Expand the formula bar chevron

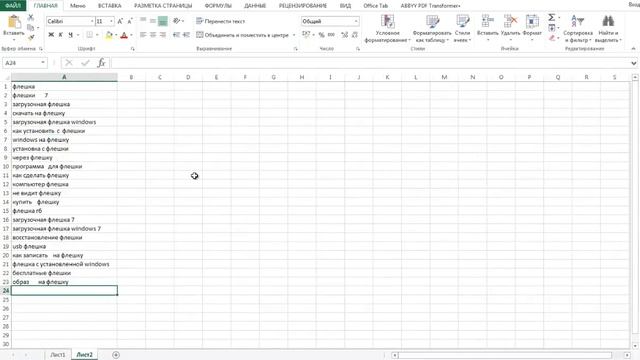tap(633, 63)
